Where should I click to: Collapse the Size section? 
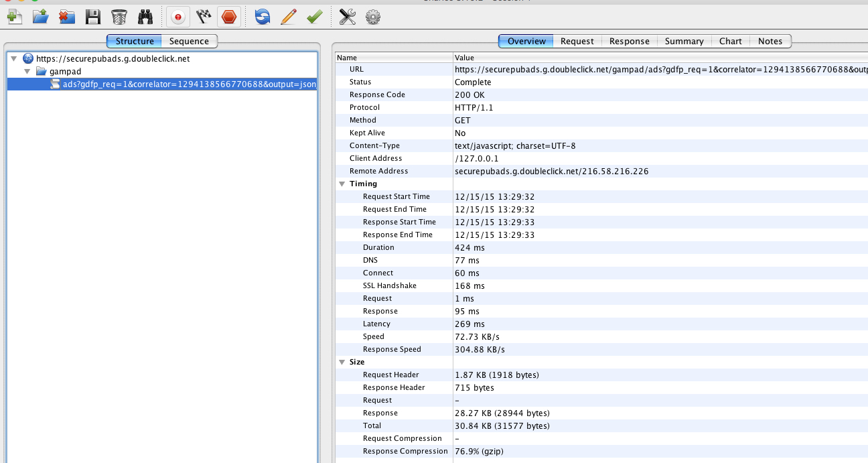(342, 362)
